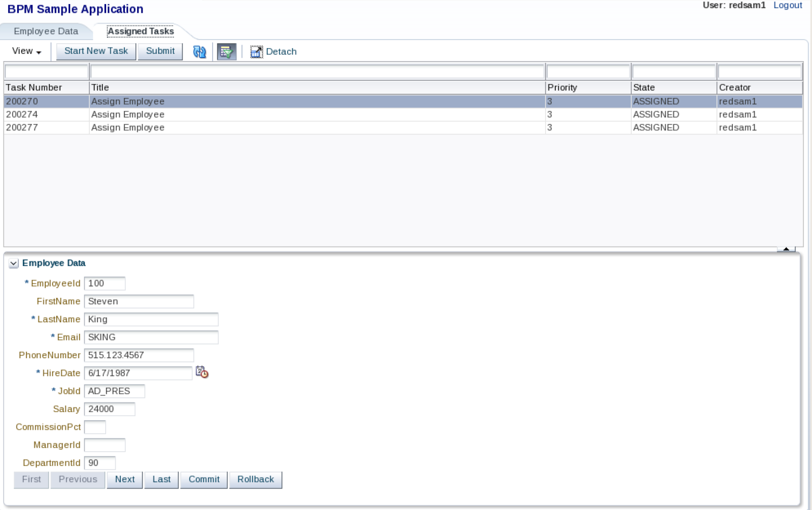The image size is (812, 510).
Task: Commit the employee data changes
Action: 204,480
